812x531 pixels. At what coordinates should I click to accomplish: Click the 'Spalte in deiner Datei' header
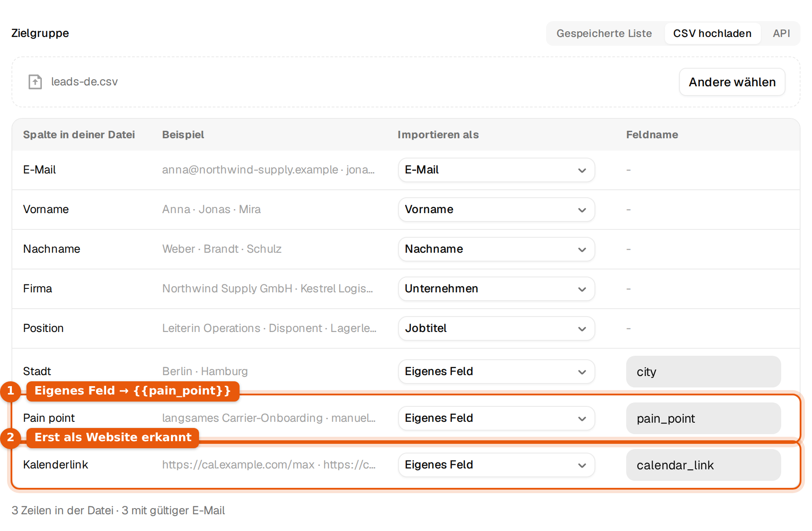(79, 135)
